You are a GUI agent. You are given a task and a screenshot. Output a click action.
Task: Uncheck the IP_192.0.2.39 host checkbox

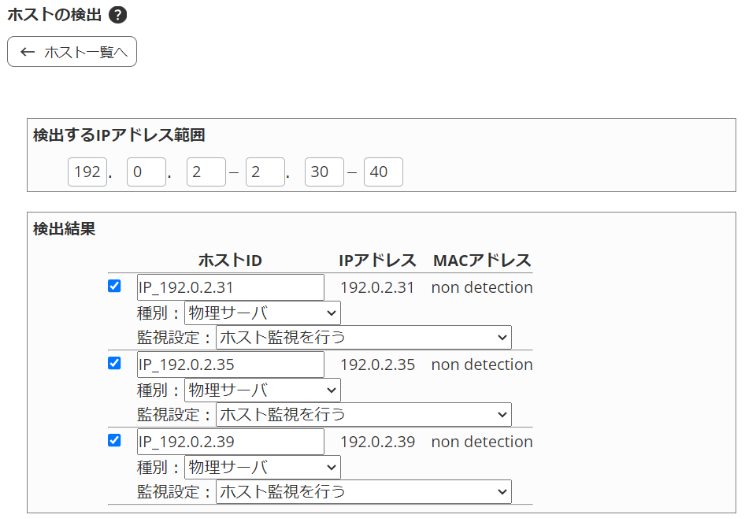click(x=114, y=440)
